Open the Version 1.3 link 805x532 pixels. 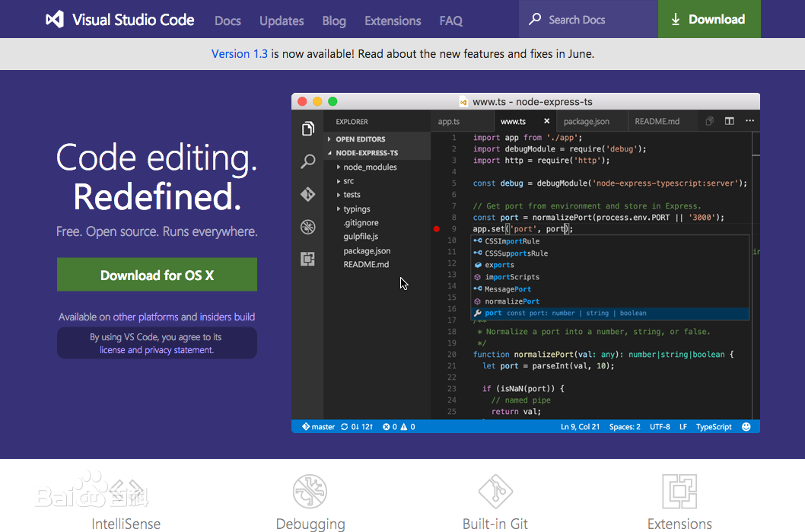tap(239, 54)
